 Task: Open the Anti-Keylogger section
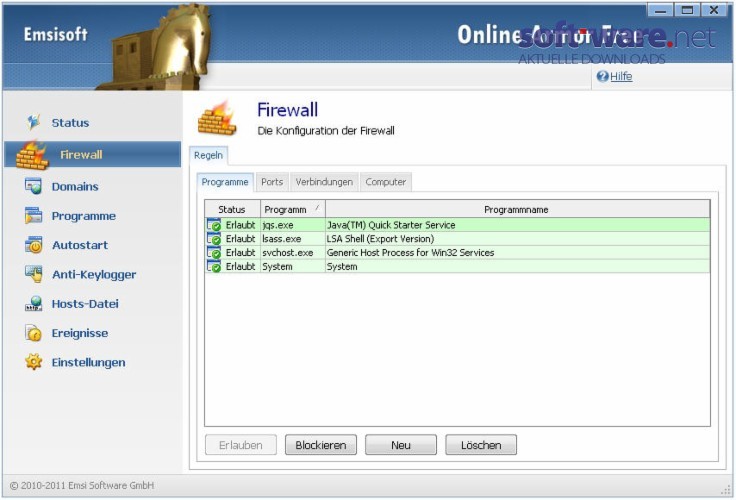pos(94,275)
